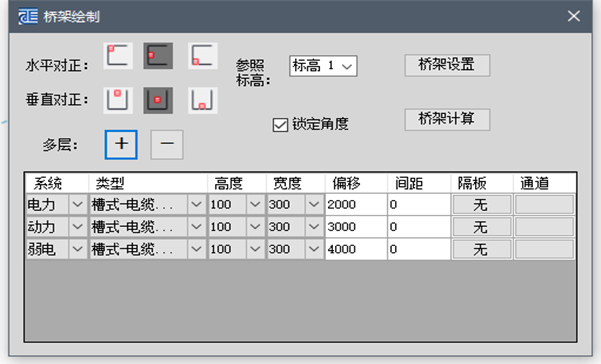This screenshot has height=364, width=601.
Task: Open the height dropdown in 弱电 row
Action: 255,249
